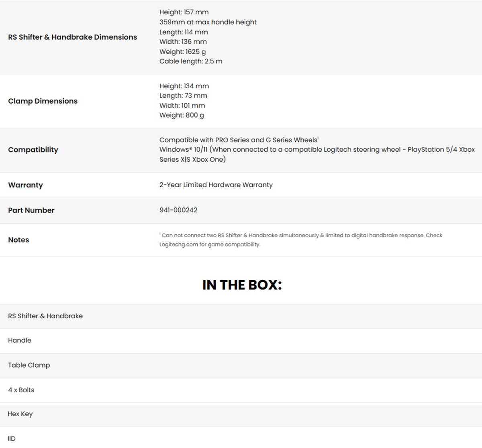Image resolution: width=482 pixels, height=448 pixels.
Task: Click the Notes row label
Action: click(18, 240)
